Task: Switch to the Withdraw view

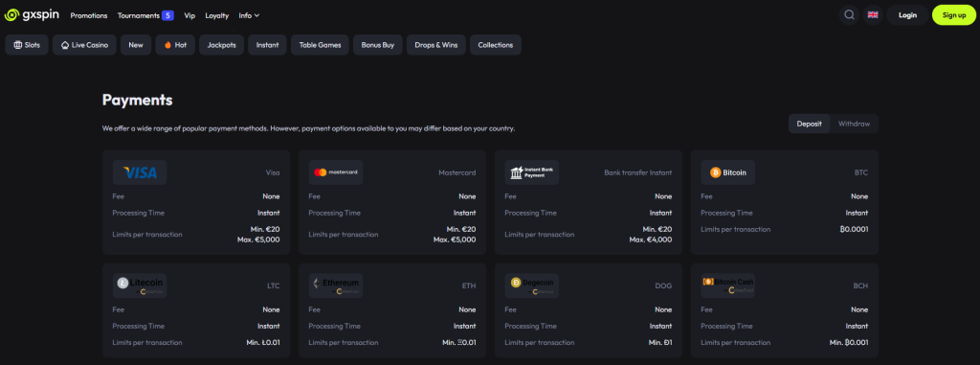Action: pyautogui.click(x=854, y=124)
